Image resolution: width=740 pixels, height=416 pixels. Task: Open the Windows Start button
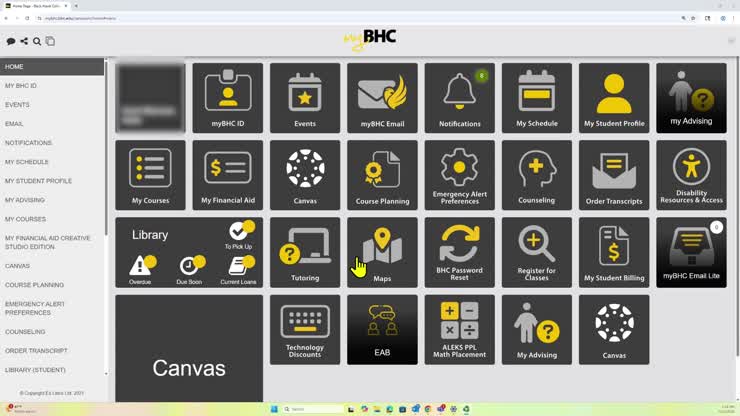(x=274, y=409)
